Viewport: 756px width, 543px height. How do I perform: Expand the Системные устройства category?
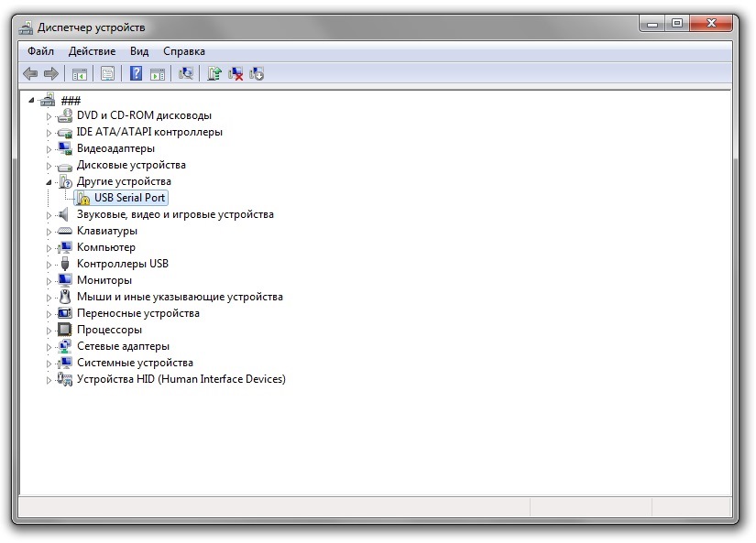[49, 364]
